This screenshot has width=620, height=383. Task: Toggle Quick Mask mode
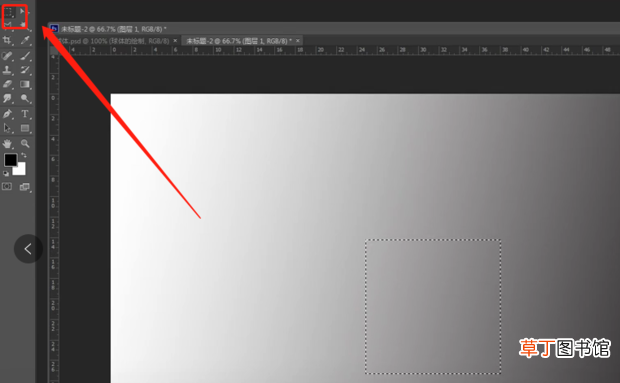tap(7, 187)
